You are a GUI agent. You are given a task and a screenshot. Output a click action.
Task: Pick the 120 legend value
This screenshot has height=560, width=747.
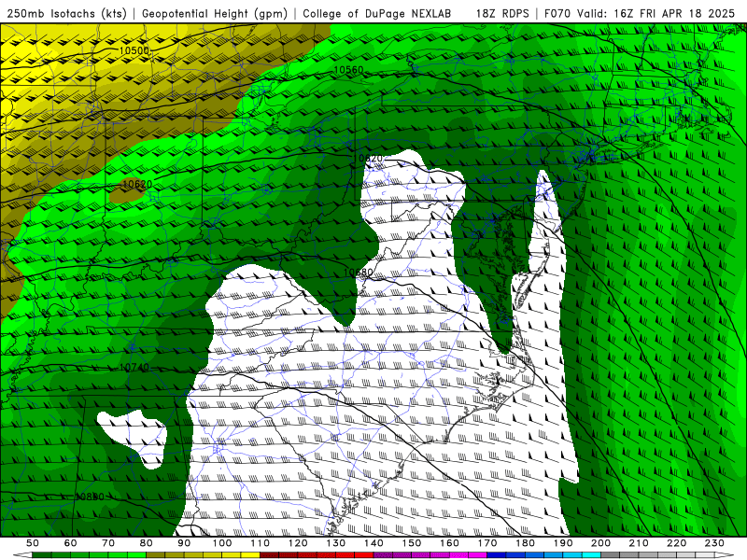click(x=298, y=543)
